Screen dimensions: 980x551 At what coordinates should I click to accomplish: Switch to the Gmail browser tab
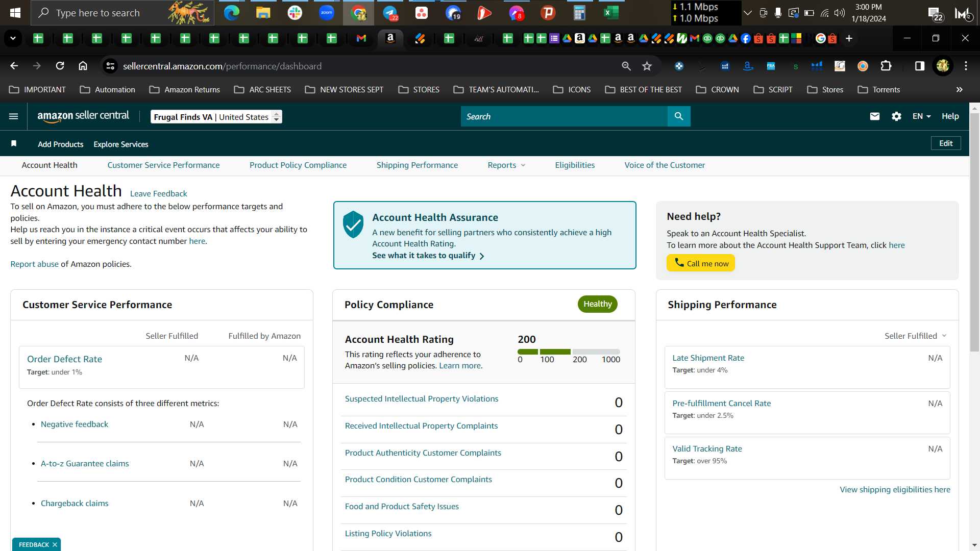(361, 38)
